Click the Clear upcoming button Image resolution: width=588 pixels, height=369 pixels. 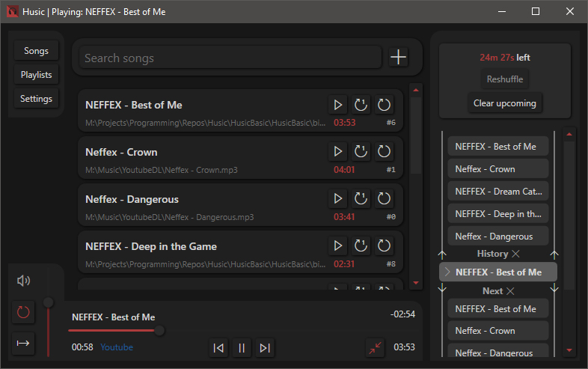point(505,103)
